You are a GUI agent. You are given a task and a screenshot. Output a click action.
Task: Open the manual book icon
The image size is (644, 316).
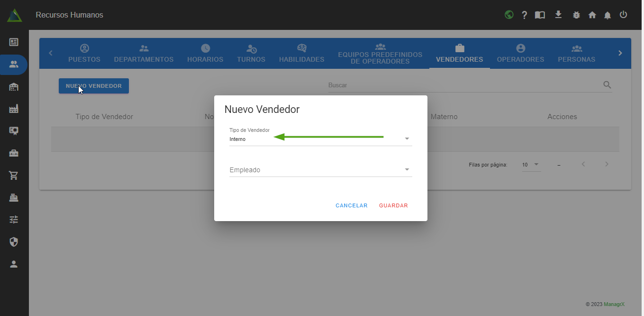click(540, 15)
